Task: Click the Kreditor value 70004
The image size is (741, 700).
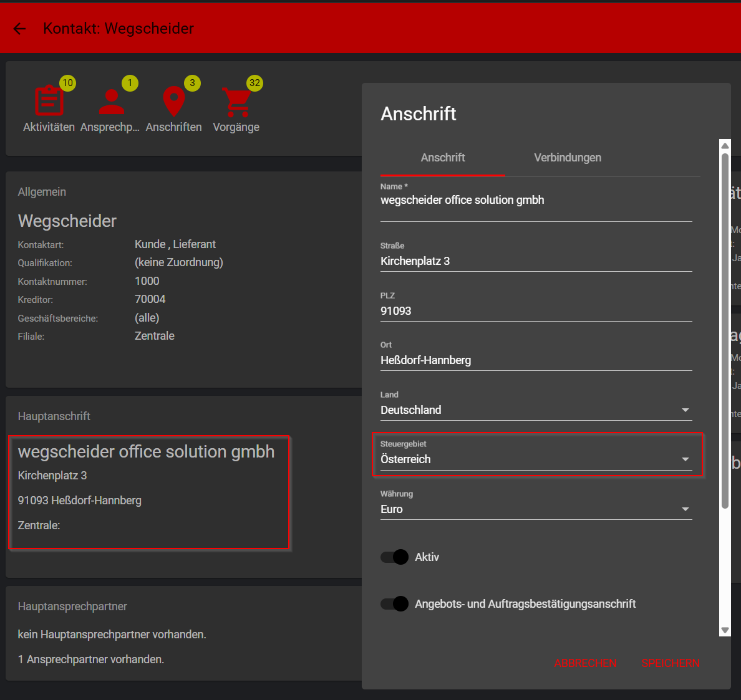Action: tap(150, 299)
